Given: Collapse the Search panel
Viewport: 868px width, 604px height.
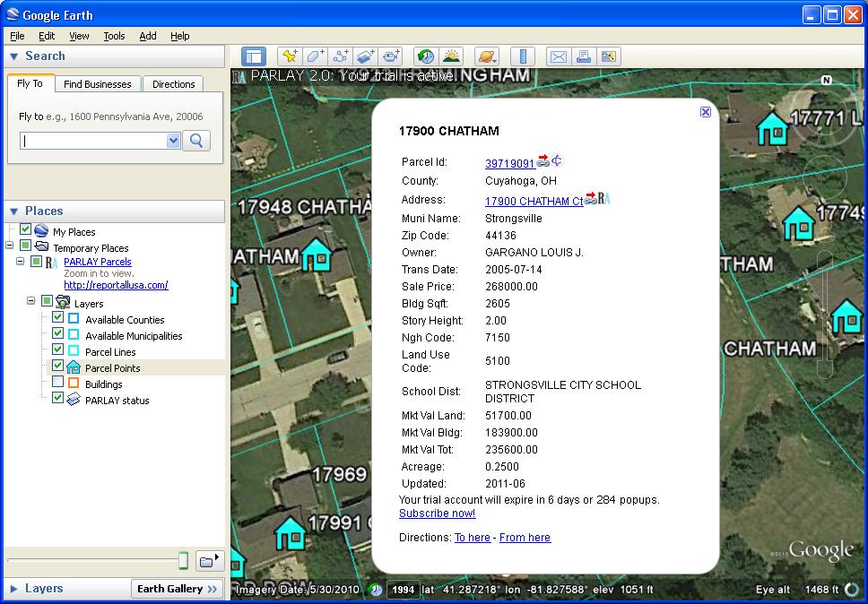Looking at the screenshot, I should (x=14, y=56).
